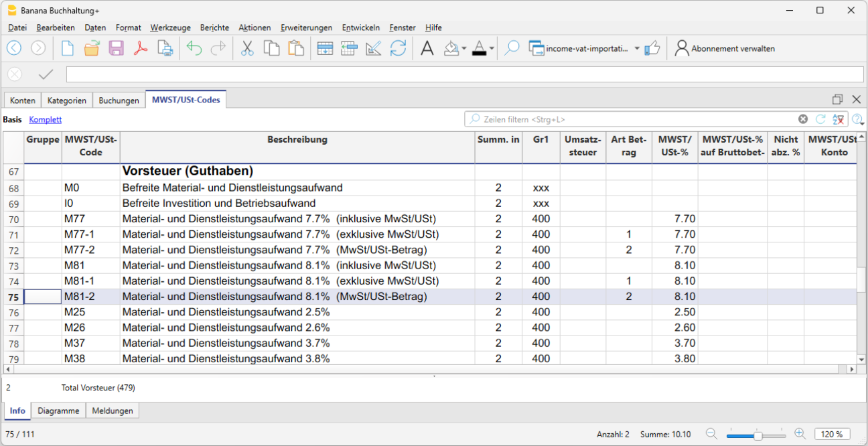
Task: Open the Datei menu
Action: click(x=17, y=27)
